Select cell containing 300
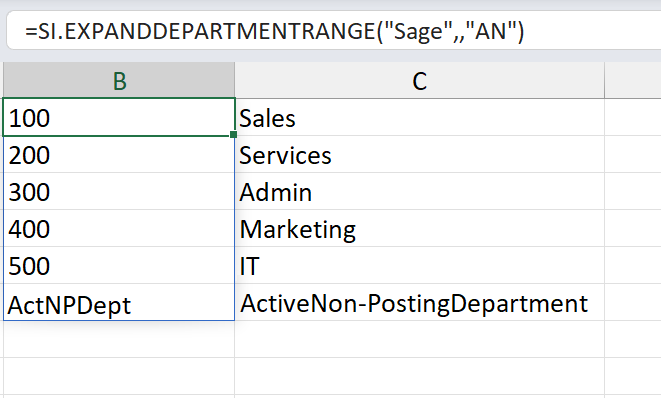Screen dimensions: 661x398 click(119, 191)
